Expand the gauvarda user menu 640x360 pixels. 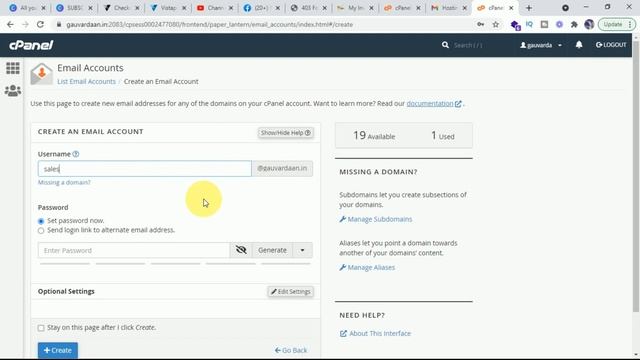[x=541, y=45]
